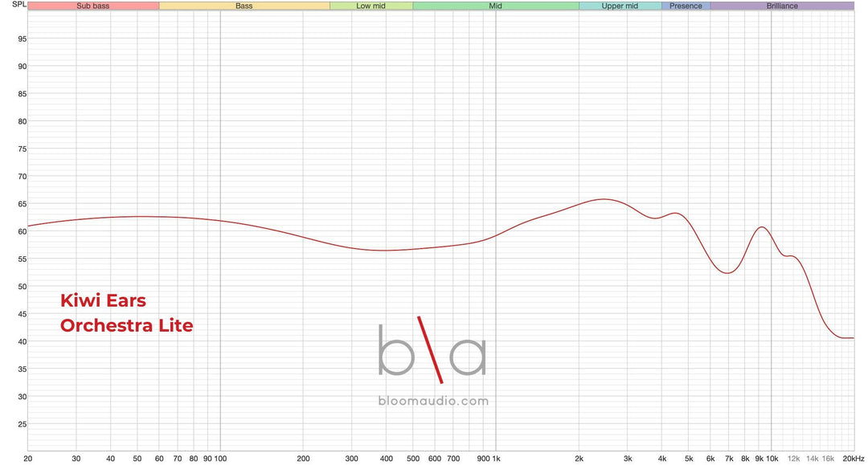The height and width of the screenshot is (465, 868).
Task: Click the 40 frequency axis tick label
Action: 111,459
